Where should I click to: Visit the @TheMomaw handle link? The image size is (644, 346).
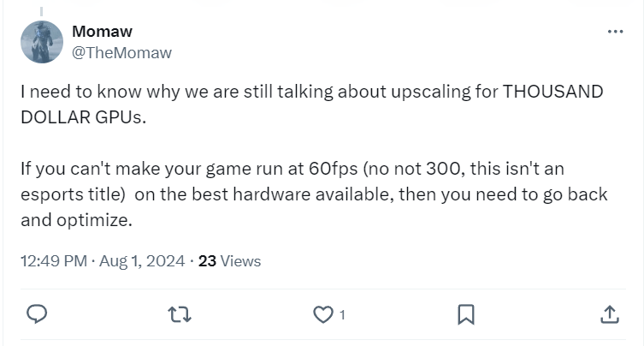coord(121,52)
